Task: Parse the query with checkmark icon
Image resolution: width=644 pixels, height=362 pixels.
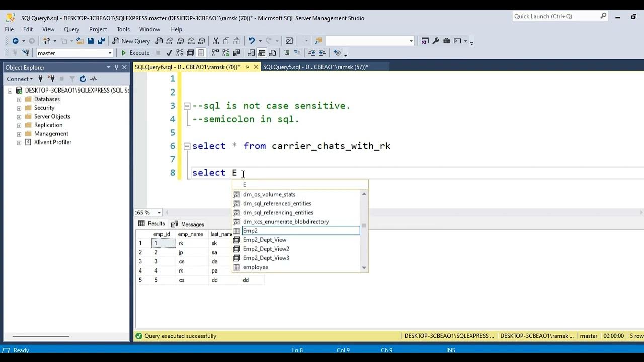Action: pos(169,53)
